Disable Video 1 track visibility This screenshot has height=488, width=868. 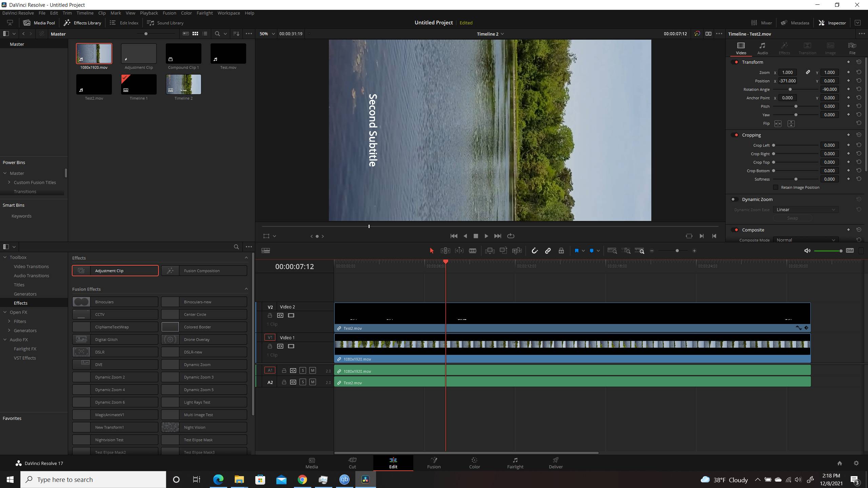coord(291,346)
